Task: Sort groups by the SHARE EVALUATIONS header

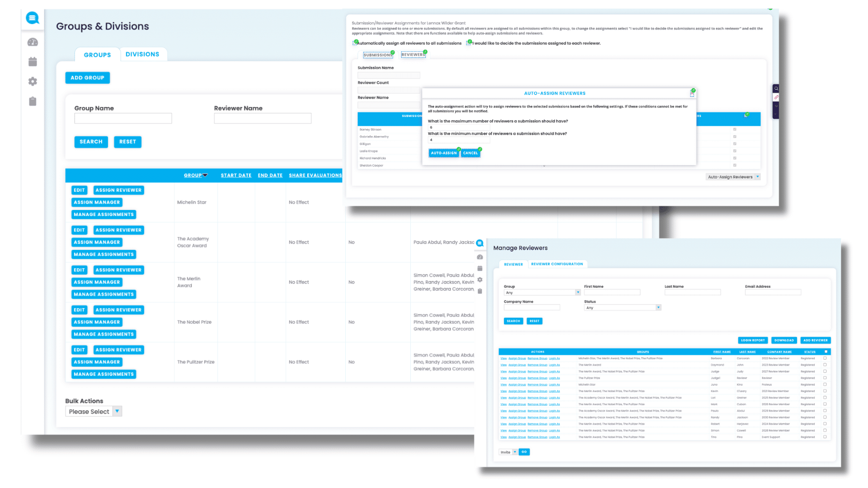Action: 315,175
